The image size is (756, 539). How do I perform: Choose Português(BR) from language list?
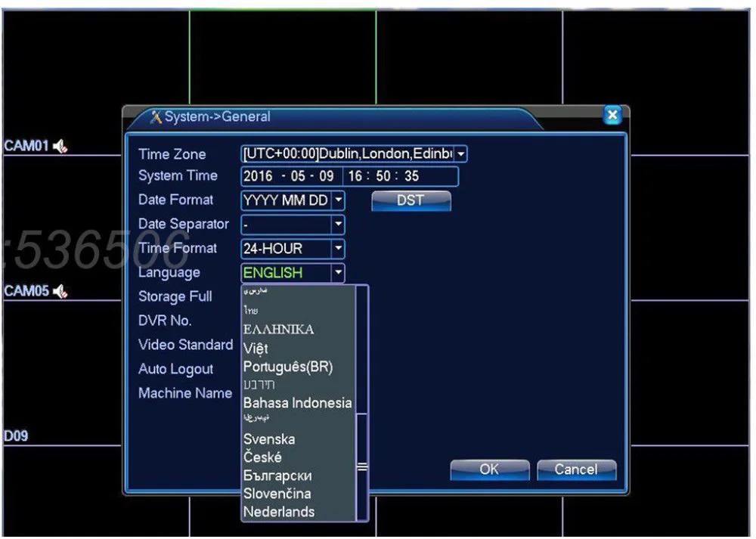point(288,367)
